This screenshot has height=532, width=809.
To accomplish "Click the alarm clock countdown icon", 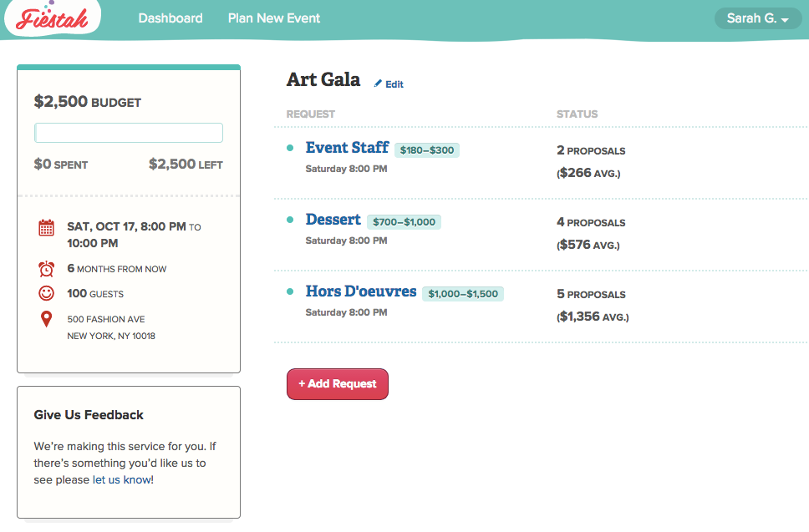I will (x=47, y=269).
